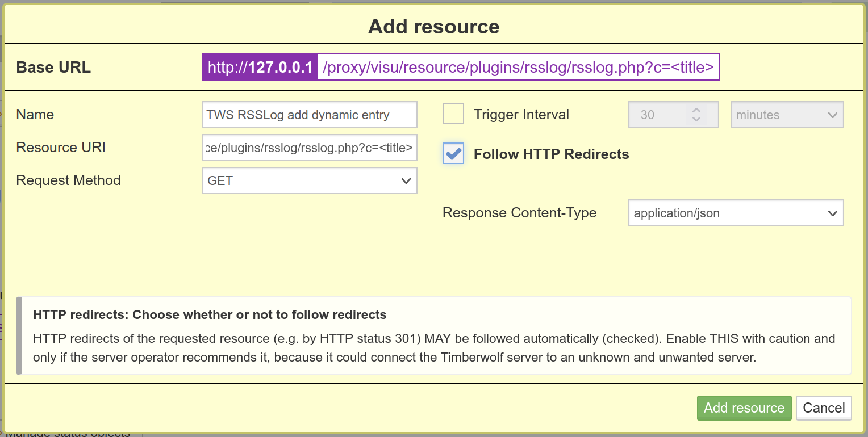The width and height of the screenshot is (868, 437).
Task: Increase trigger interval with up arrow
Action: tap(696, 110)
